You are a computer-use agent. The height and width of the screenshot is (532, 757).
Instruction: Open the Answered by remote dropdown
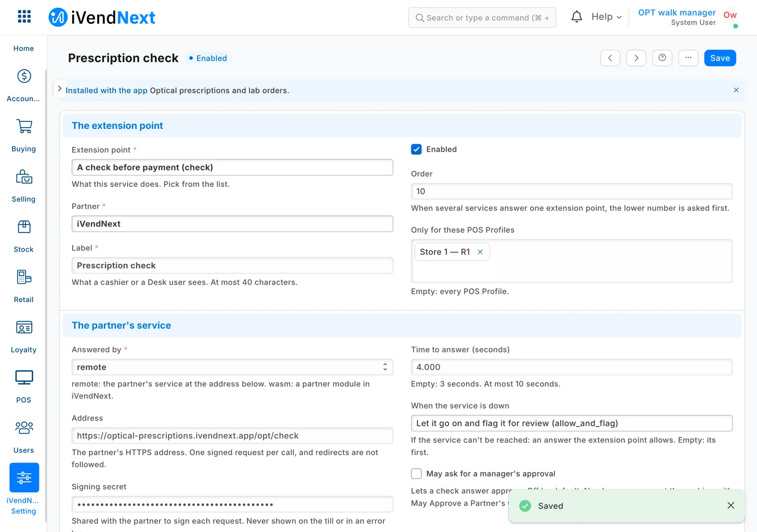click(232, 367)
